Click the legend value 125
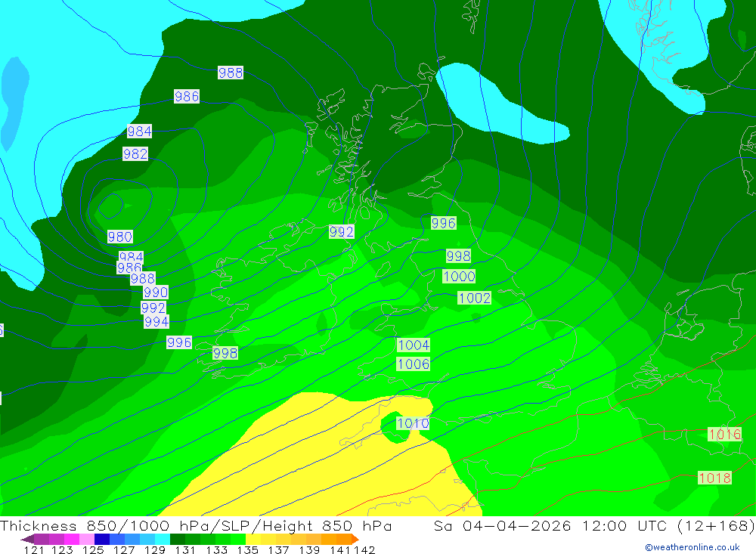The height and width of the screenshot is (554, 756). tap(93, 550)
